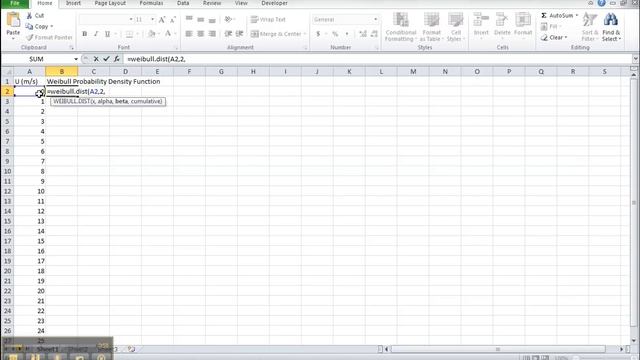640x360 pixels.
Task: Open the fill color bucket
Action: pos(151,34)
